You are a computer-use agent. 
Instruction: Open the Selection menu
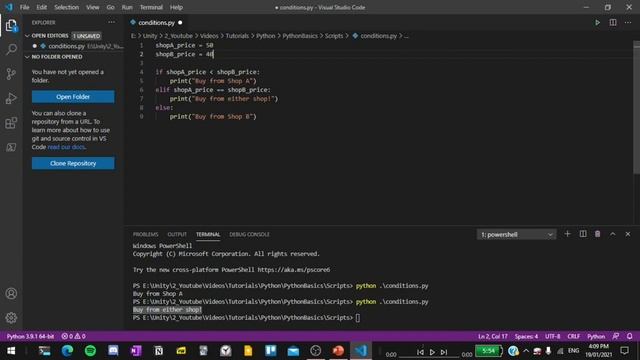pos(67,7)
